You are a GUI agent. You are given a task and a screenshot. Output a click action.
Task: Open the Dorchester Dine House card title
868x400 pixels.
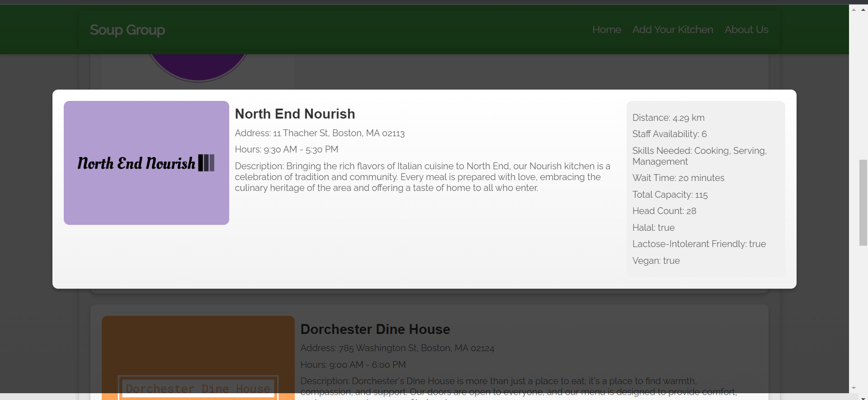[x=375, y=329]
